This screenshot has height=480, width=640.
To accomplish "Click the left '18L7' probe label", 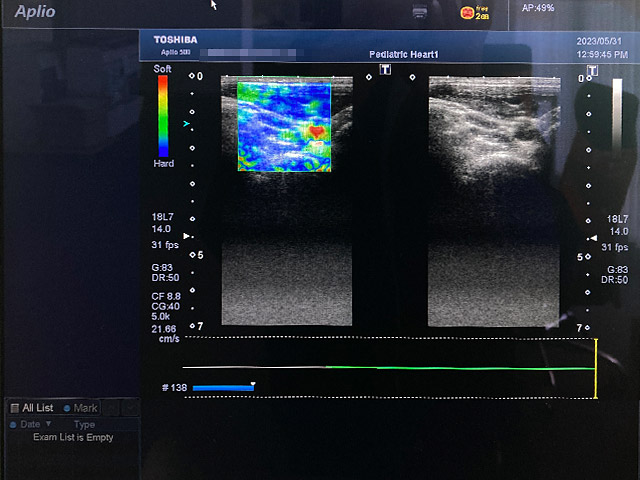I will coord(162,217).
